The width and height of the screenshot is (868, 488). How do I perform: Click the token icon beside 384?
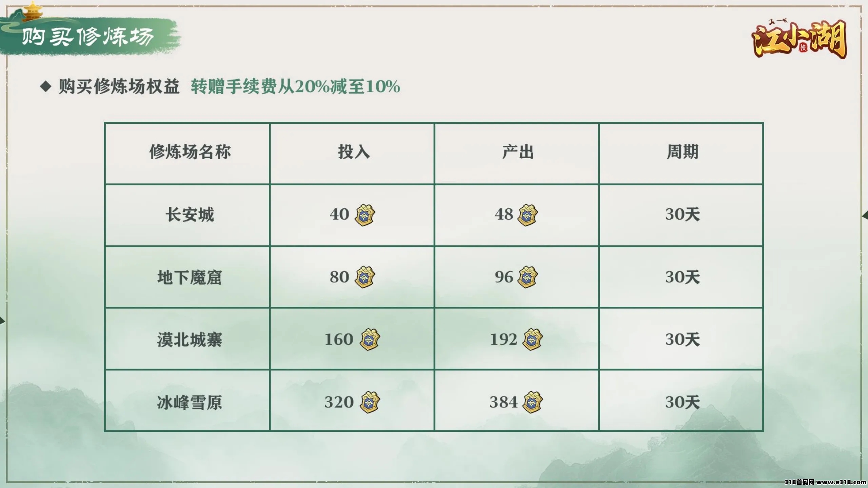533,402
